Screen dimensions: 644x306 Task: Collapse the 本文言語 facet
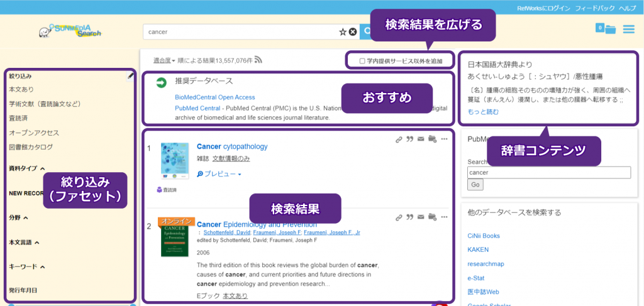[25, 243]
